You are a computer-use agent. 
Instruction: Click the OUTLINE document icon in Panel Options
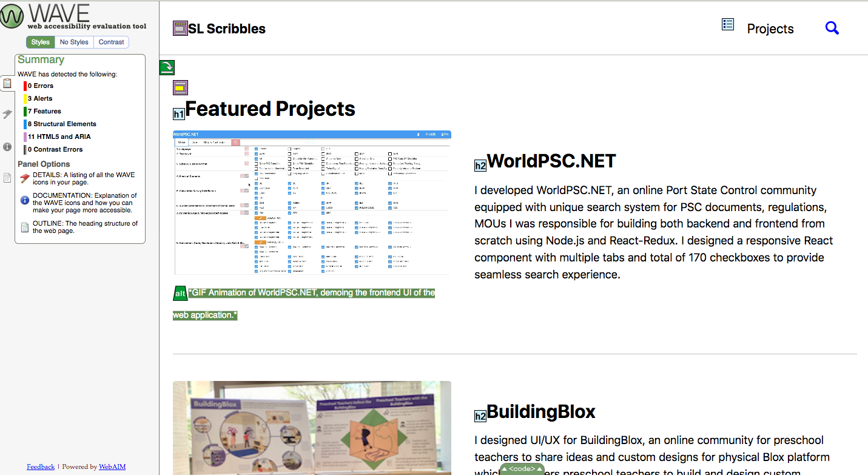(25, 227)
